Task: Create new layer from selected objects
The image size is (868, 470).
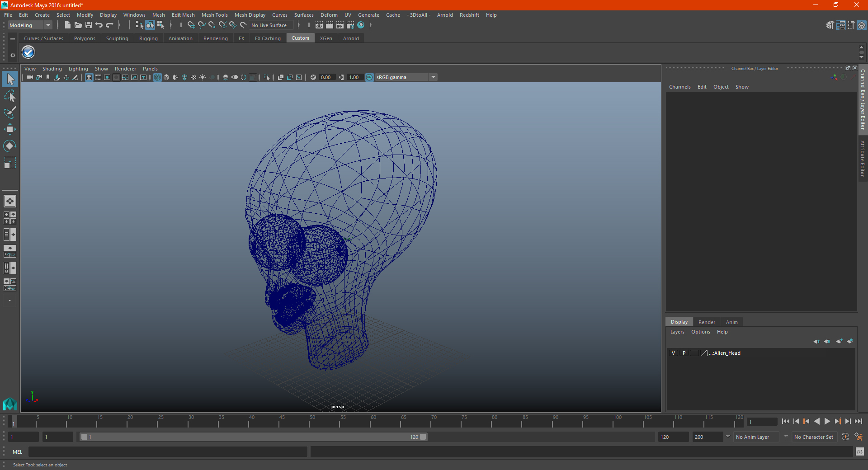Action: (850, 341)
